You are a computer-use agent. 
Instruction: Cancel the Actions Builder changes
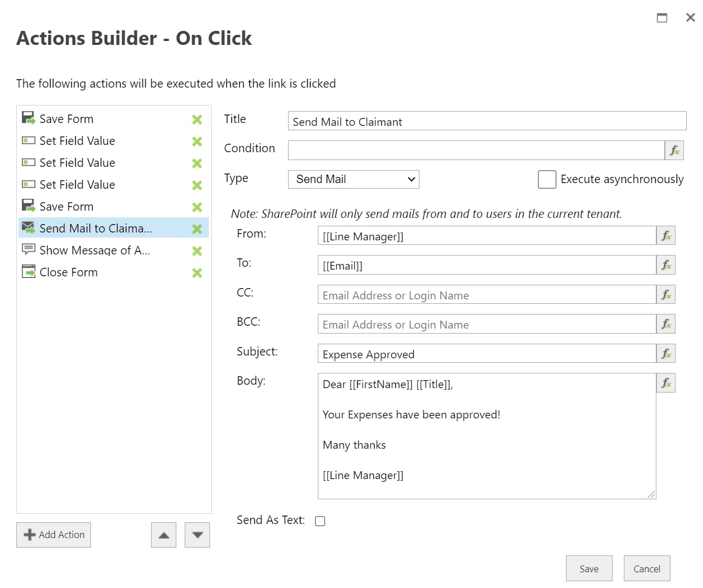point(646,568)
